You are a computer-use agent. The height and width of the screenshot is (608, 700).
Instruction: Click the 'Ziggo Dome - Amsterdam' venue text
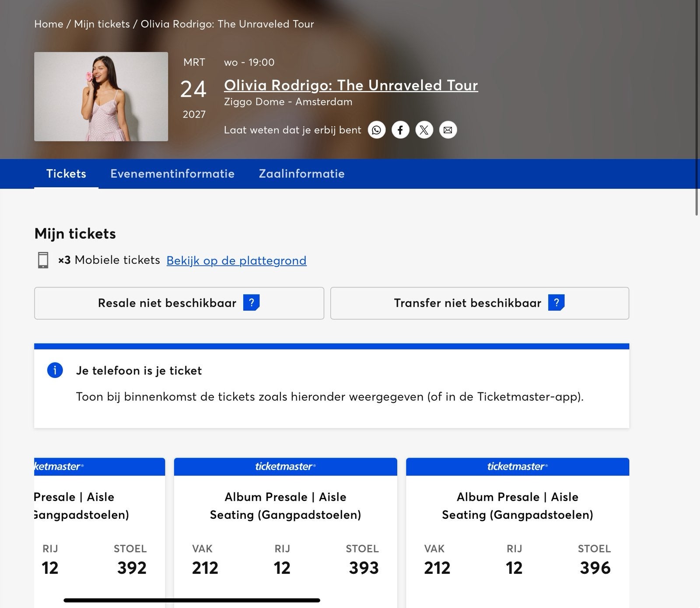point(288,102)
